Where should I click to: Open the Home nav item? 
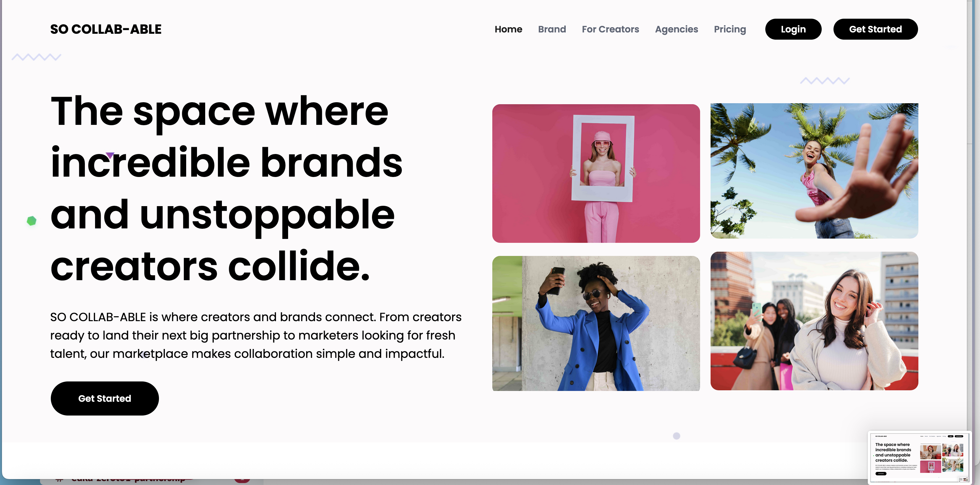tap(508, 29)
